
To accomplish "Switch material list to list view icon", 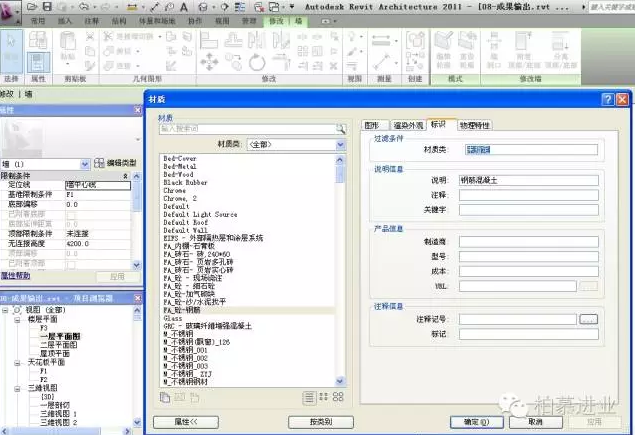I will (310, 398).
